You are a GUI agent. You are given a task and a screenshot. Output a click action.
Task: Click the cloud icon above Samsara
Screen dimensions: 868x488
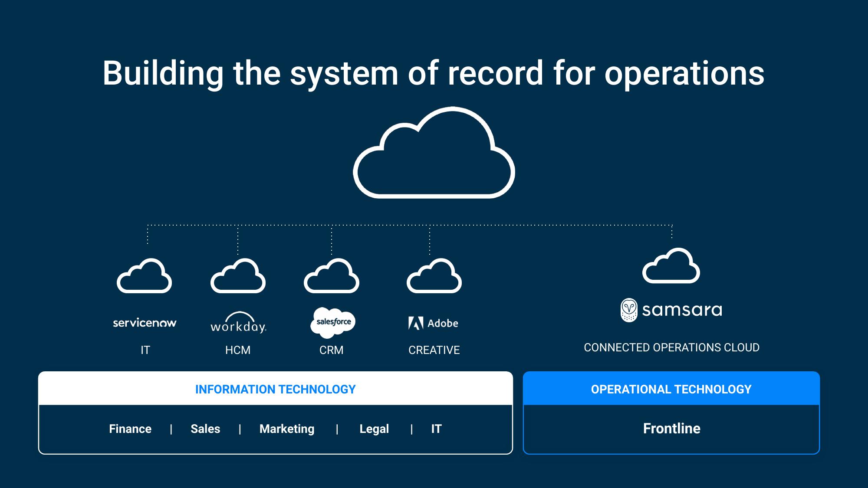(x=671, y=265)
